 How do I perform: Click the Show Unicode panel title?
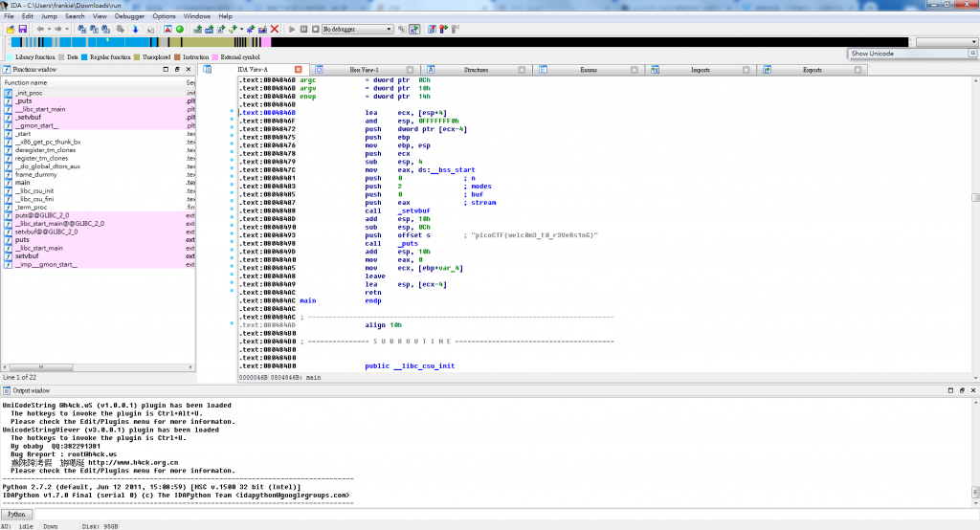[873, 54]
